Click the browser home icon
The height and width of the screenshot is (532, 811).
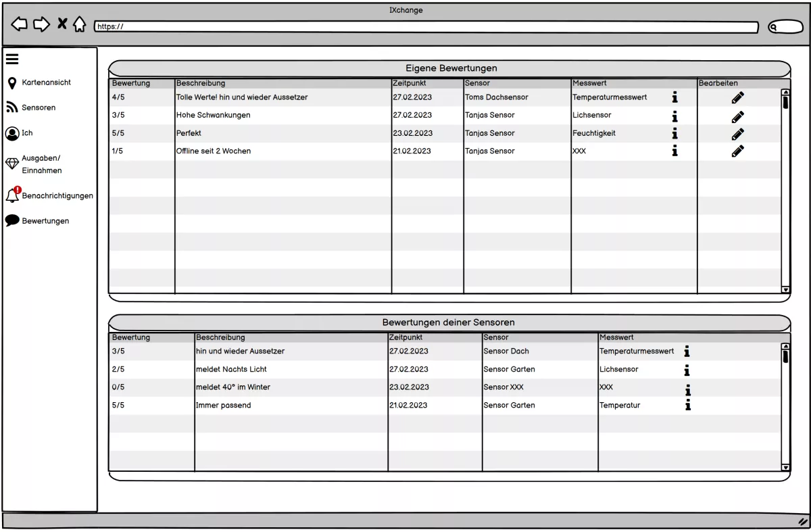point(80,25)
